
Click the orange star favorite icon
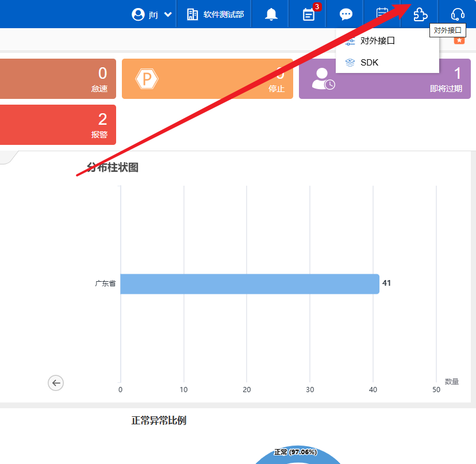459,40
